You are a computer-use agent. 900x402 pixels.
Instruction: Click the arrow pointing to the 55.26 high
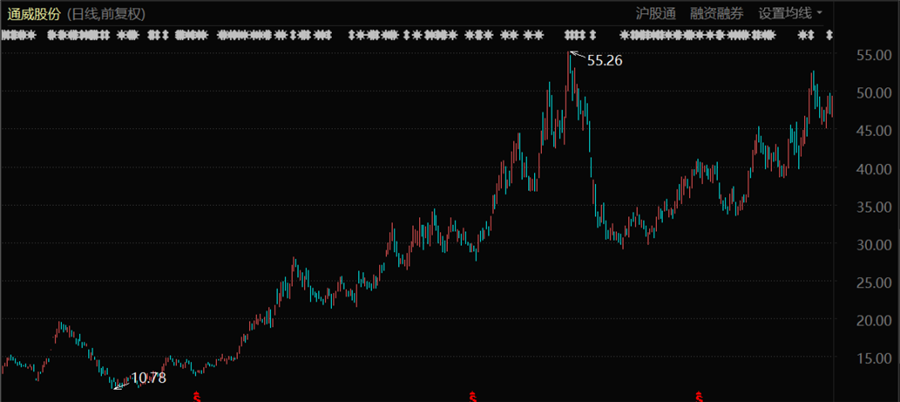click(x=576, y=55)
